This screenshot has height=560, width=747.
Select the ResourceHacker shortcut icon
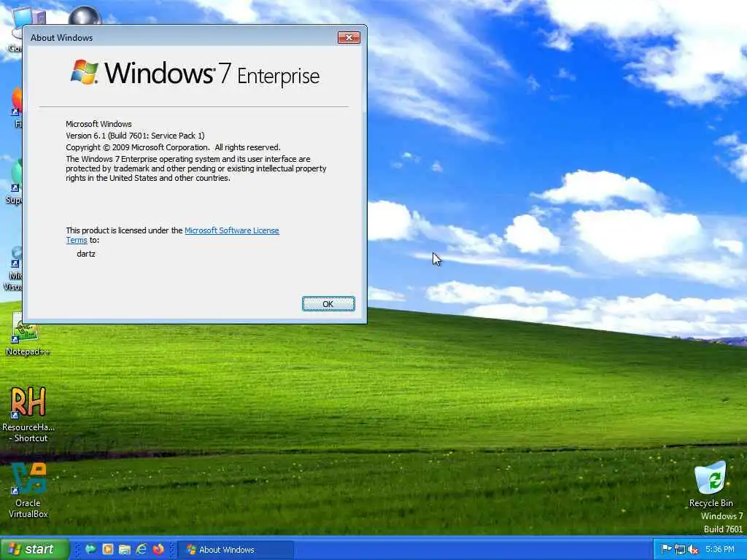point(28,415)
